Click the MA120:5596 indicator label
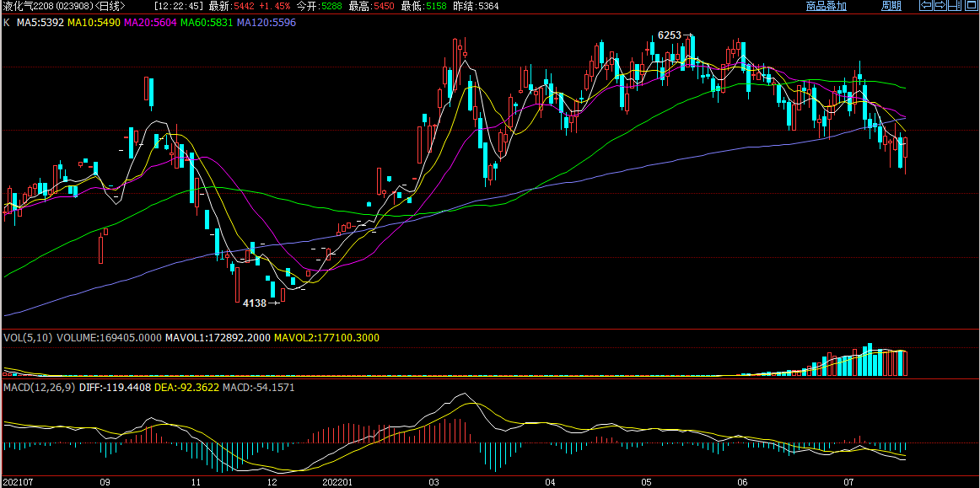Screen dimensions: 980x488 click(x=267, y=22)
